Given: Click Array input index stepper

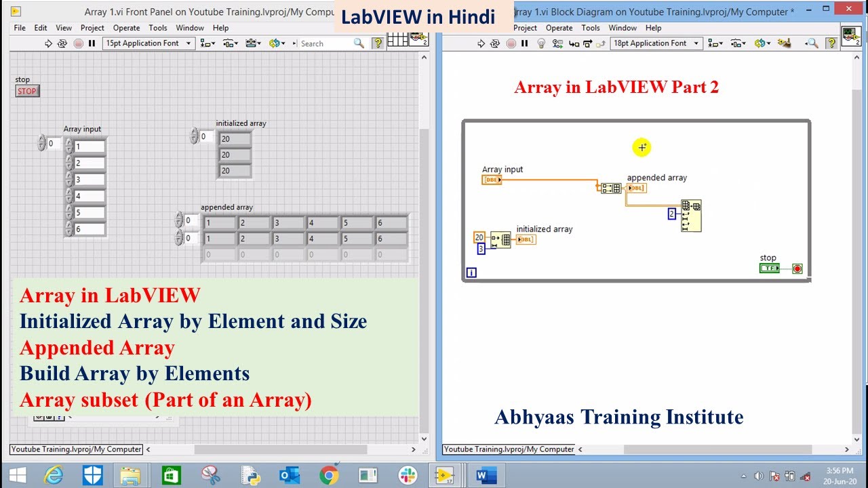Looking at the screenshot, I should click(x=43, y=143).
